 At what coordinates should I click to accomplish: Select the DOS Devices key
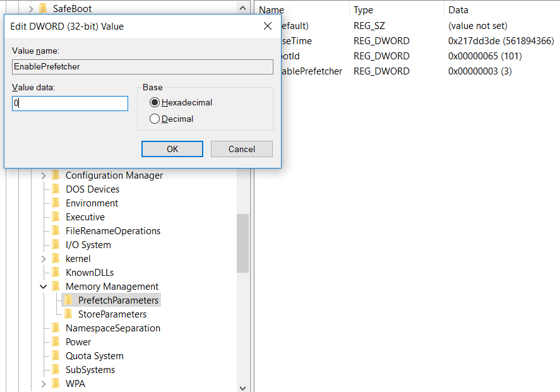click(x=93, y=189)
